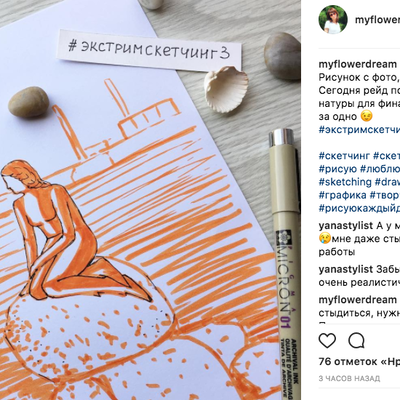Open myflowerdream profile avatar picture
Image resolution: width=400 pixels, height=400 pixels.
pyautogui.click(x=333, y=20)
